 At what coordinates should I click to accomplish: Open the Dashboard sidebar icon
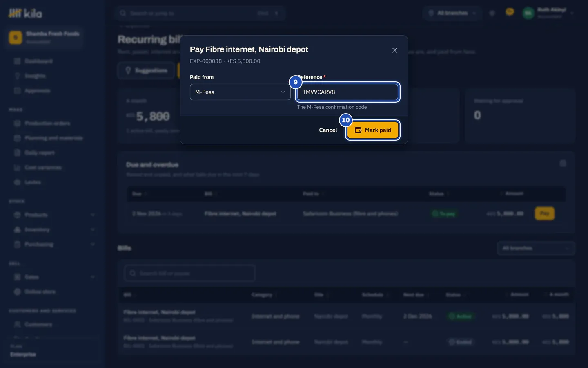pos(17,61)
